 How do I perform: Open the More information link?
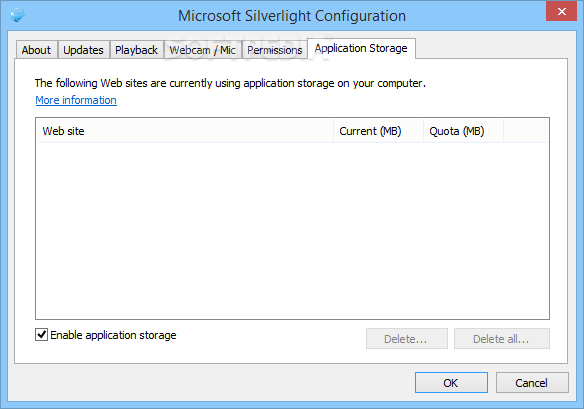click(76, 100)
